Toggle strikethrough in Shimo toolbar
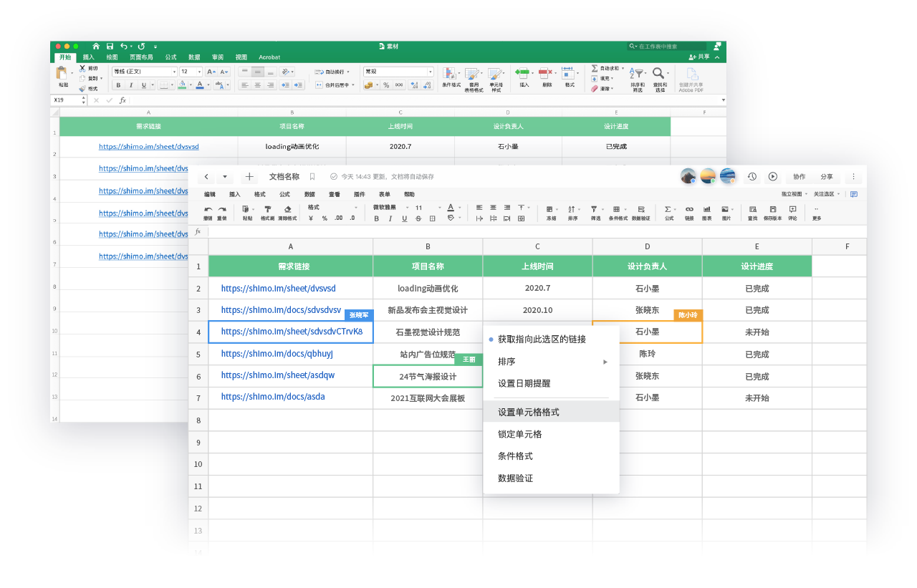The image size is (917, 588). click(418, 218)
